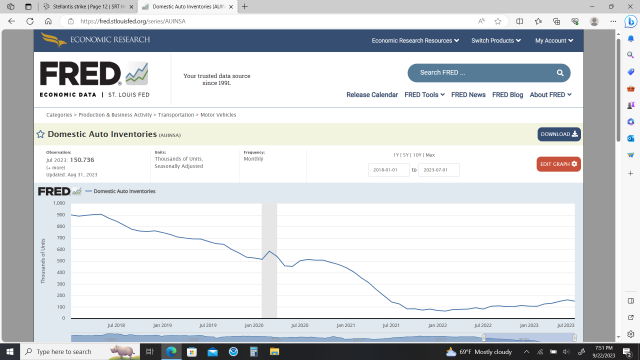Click the browser favorites star in address bar
The image size is (640, 360).
tap(498, 21)
